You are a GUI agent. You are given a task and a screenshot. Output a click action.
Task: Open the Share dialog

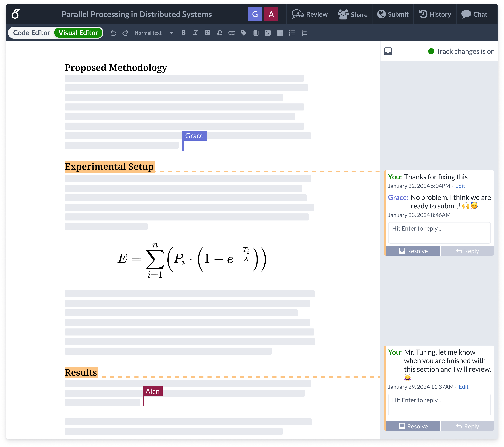(x=352, y=14)
